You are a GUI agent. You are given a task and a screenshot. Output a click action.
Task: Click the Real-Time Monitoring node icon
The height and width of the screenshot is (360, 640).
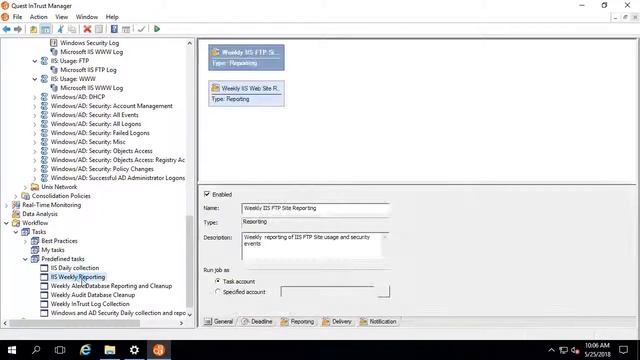pos(16,204)
